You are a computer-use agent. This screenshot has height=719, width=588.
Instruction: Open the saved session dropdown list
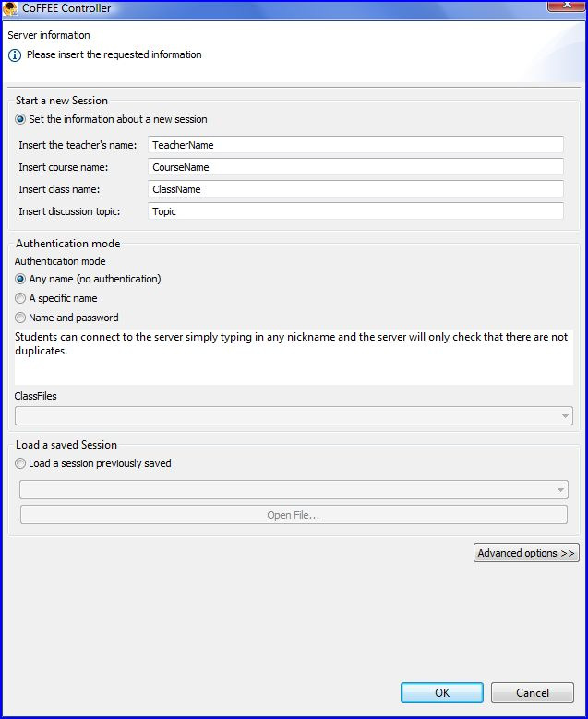(294, 490)
